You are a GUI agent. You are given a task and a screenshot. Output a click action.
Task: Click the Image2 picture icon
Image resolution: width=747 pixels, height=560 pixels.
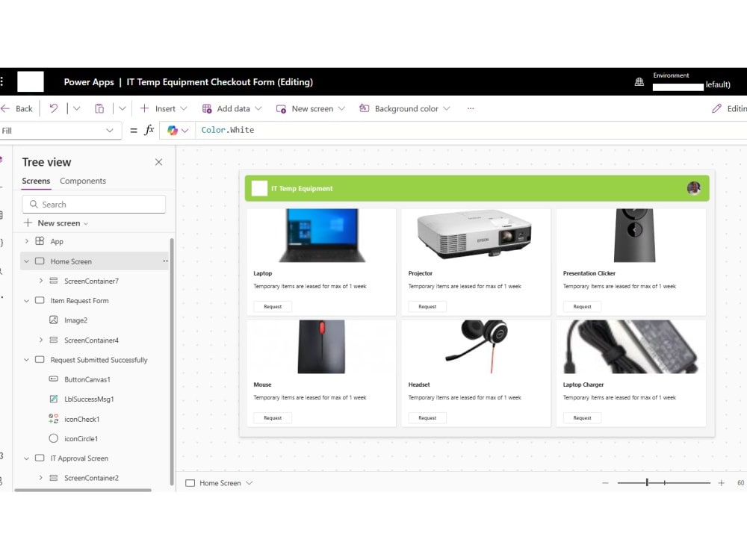[54, 320]
